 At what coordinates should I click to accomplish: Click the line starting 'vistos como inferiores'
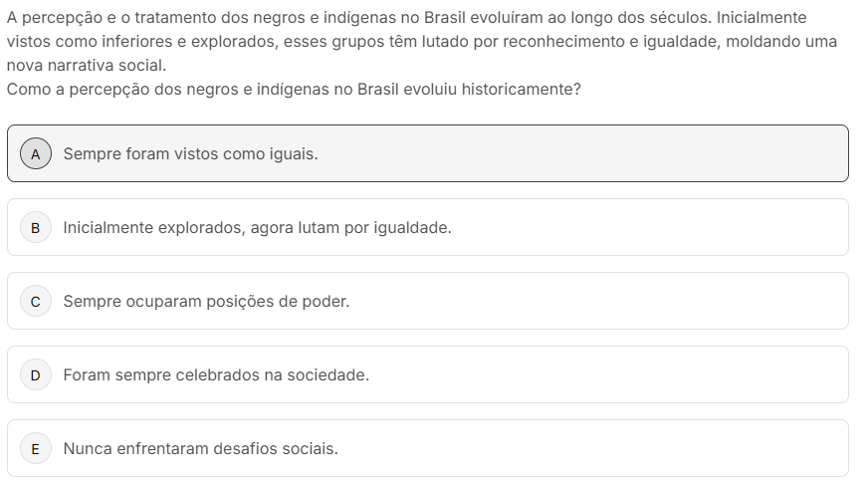click(422, 42)
